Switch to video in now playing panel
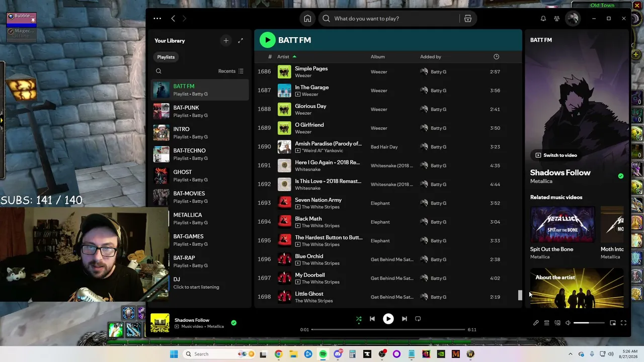Viewport: 644px width, 362px height. [x=556, y=155]
